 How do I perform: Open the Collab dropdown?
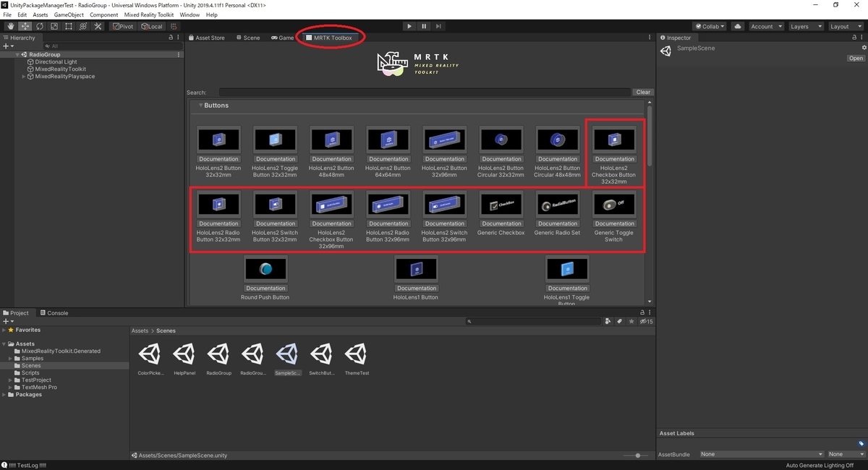710,26
